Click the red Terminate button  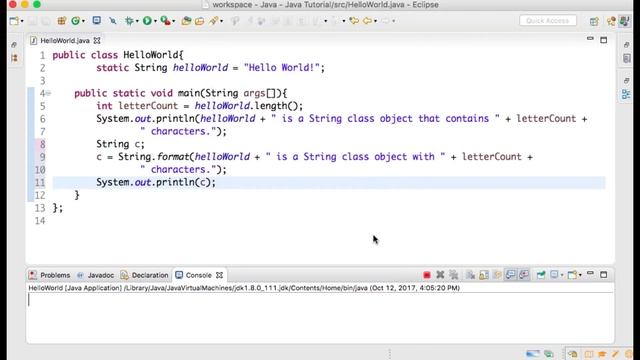click(427, 275)
